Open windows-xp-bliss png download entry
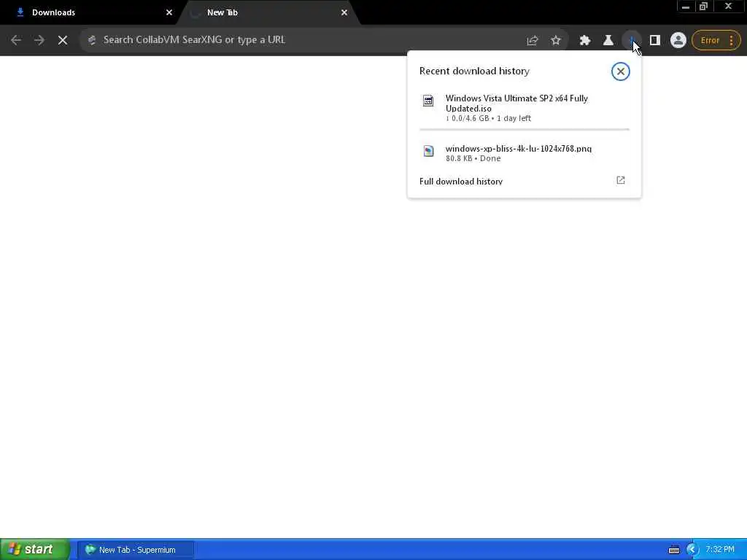 [524, 153]
